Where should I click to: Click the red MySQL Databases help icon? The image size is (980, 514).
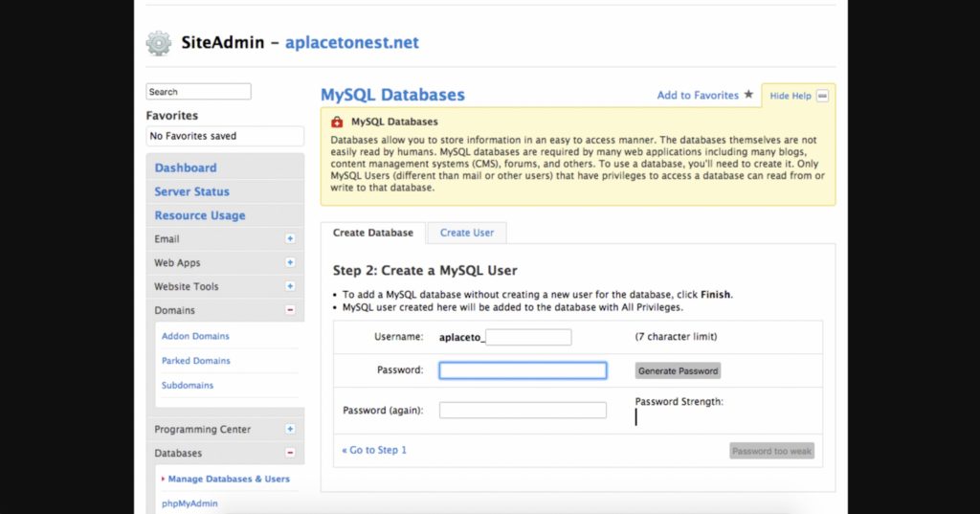(x=337, y=122)
